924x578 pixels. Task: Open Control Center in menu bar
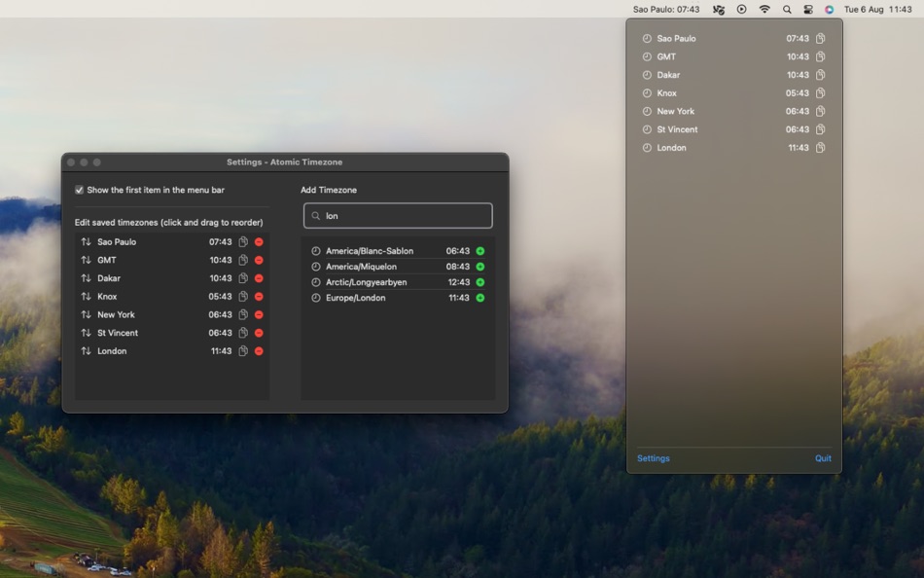tap(808, 9)
